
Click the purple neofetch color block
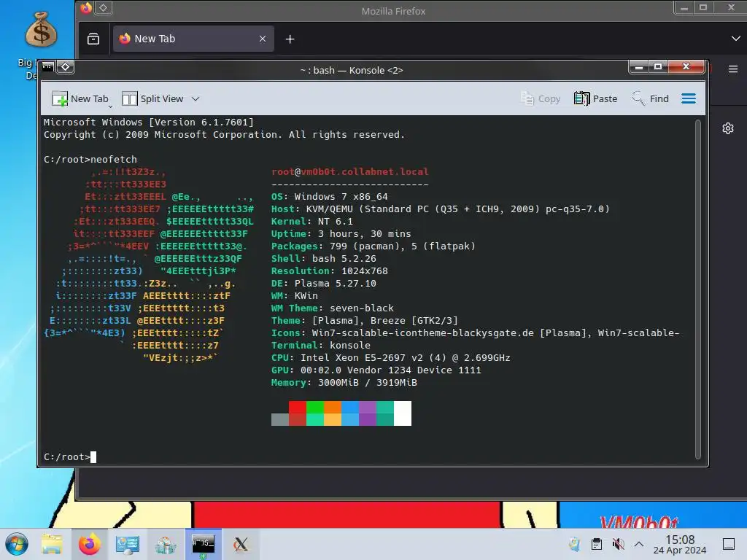click(368, 413)
